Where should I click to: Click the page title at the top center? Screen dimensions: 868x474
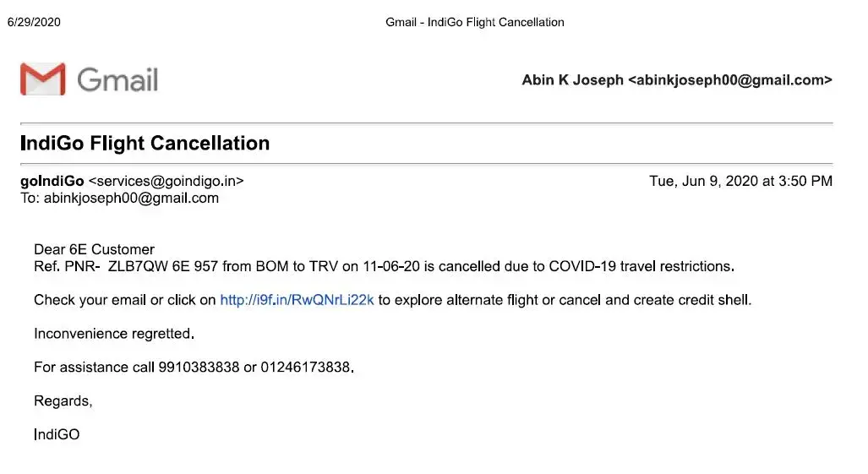[474, 22]
